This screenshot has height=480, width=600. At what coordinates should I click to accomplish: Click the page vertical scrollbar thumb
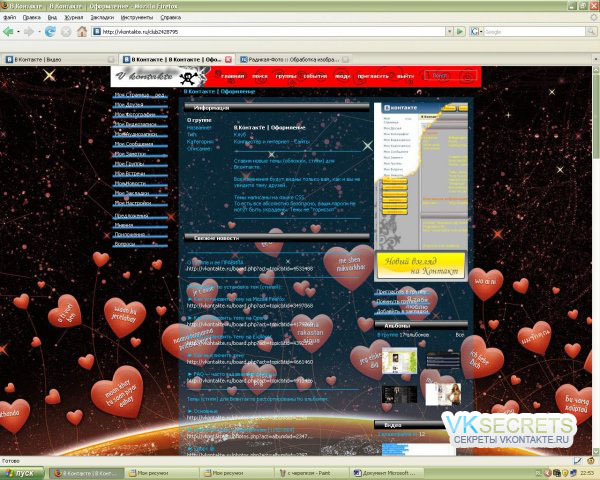point(596,117)
